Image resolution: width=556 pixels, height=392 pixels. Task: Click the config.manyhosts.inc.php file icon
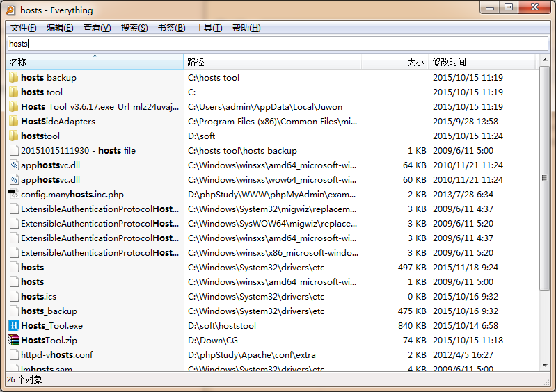(x=14, y=195)
